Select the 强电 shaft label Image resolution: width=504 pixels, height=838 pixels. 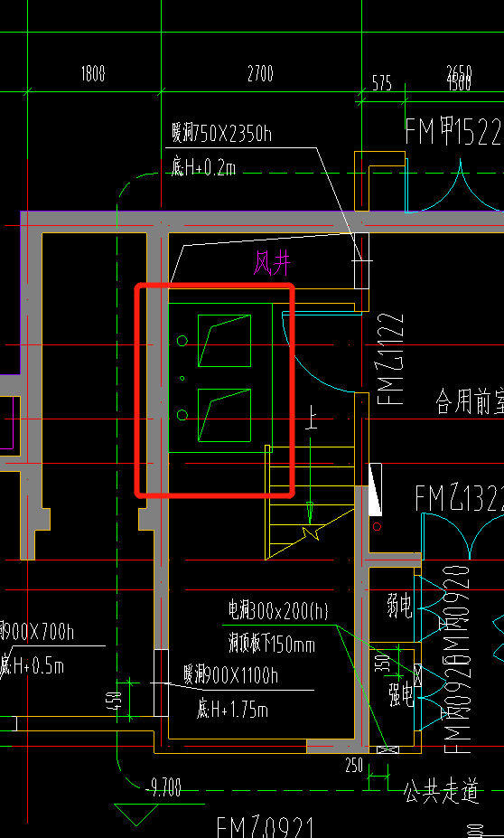(400, 693)
